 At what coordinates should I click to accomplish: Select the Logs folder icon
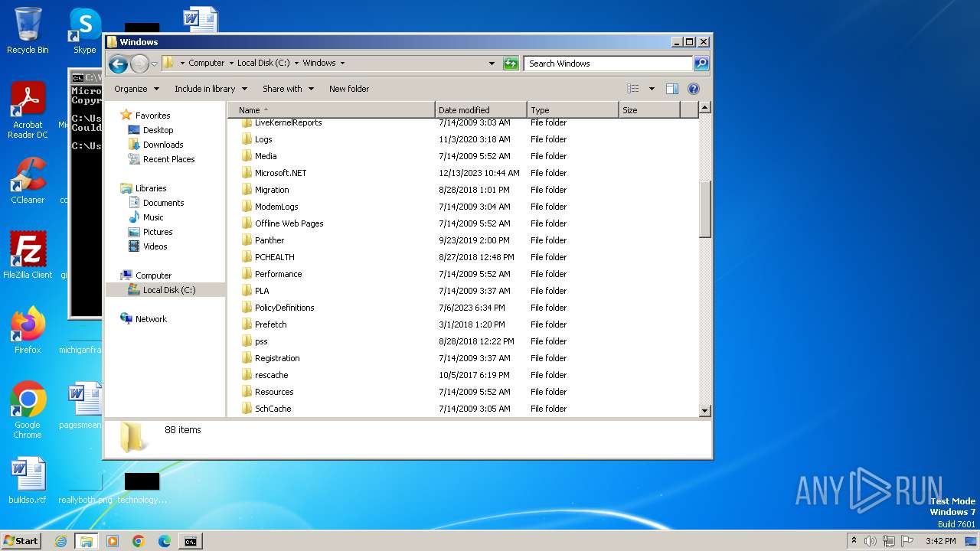tap(247, 139)
